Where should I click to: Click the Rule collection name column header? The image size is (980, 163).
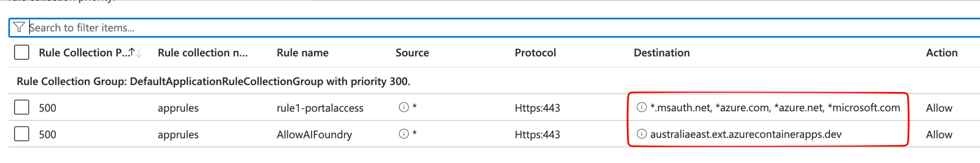[x=202, y=53]
